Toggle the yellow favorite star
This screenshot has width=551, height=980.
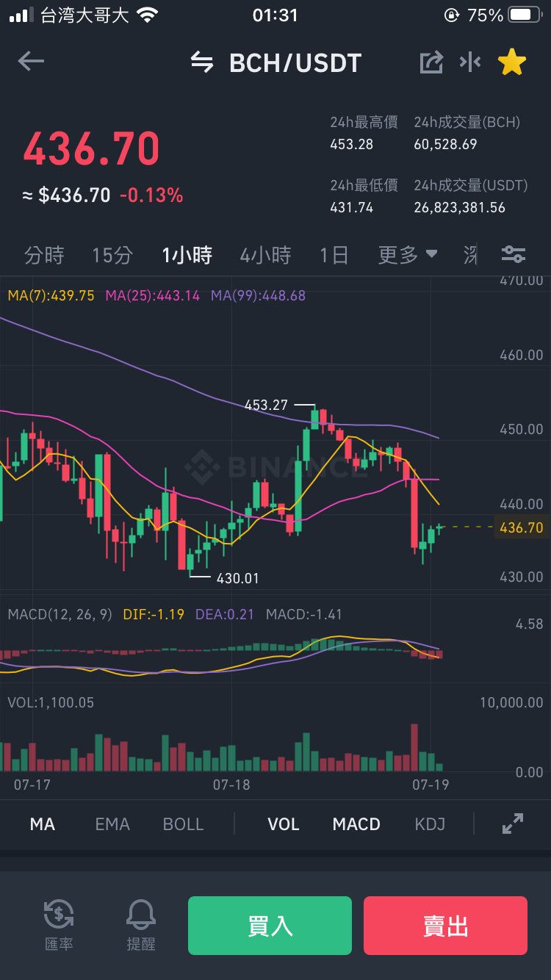(512, 62)
